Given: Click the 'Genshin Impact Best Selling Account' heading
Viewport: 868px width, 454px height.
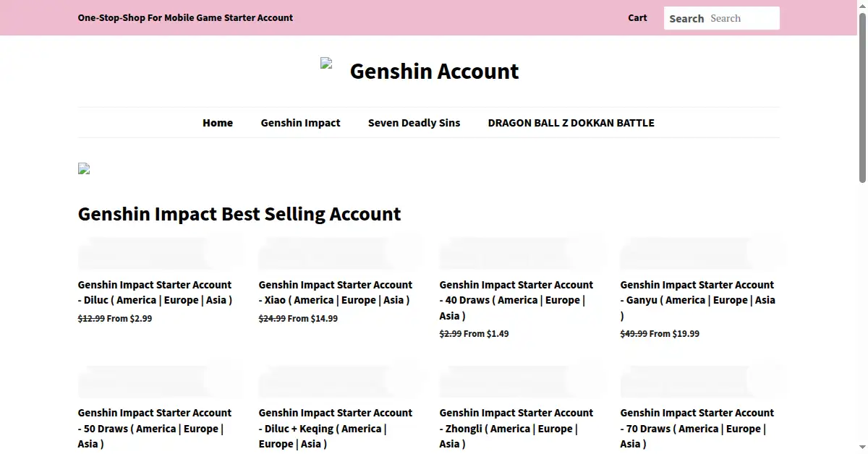Looking at the screenshot, I should pyautogui.click(x=239, y=214).
